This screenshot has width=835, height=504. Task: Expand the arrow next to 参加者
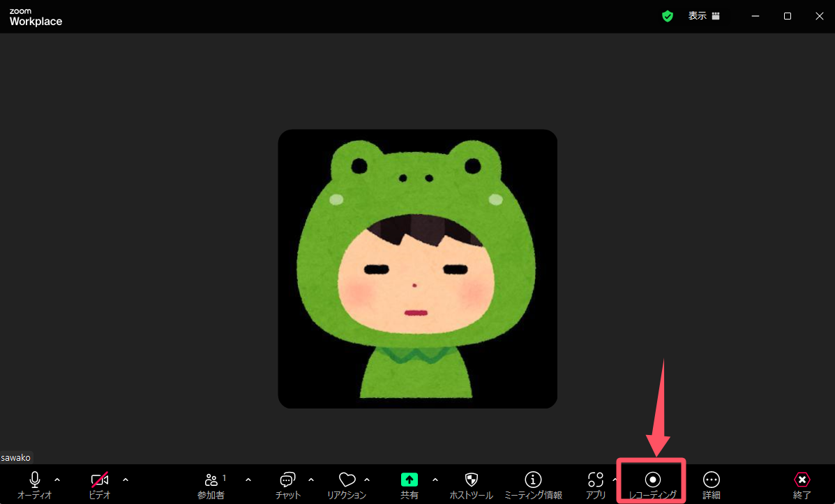point(248,480)
